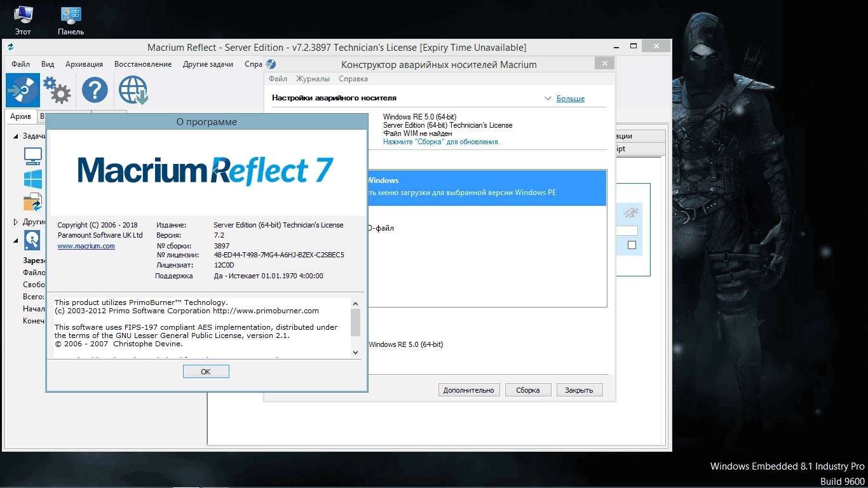Click the 'Сборка' button
This screenshot has height=488, width=868.
point(528,390)
